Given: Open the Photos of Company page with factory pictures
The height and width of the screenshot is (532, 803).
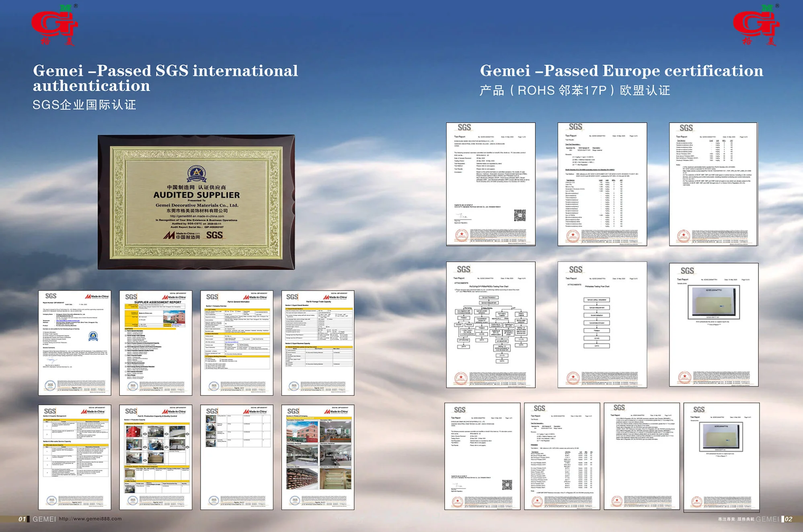Looking at the screenshot, I should point(318,457).
